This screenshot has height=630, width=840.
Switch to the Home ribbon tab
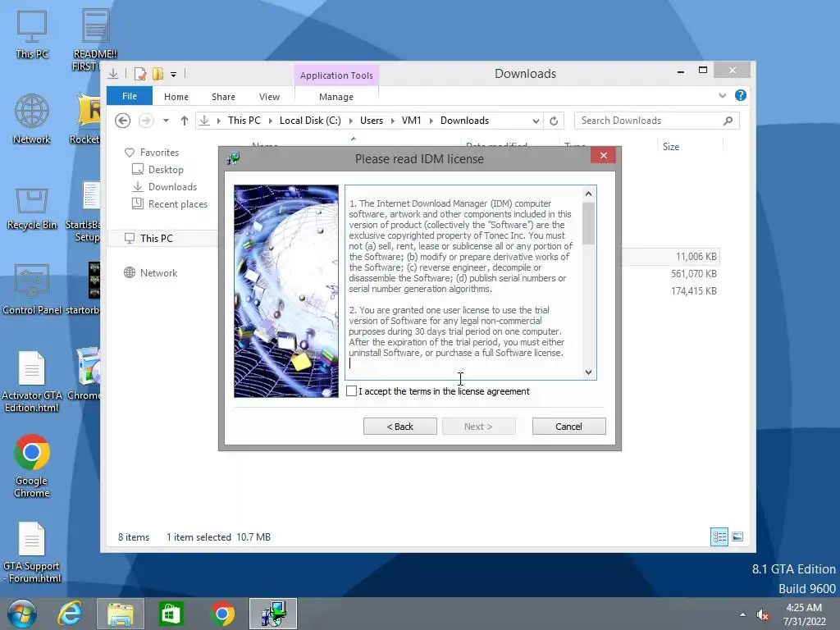[x=176, y=97]
